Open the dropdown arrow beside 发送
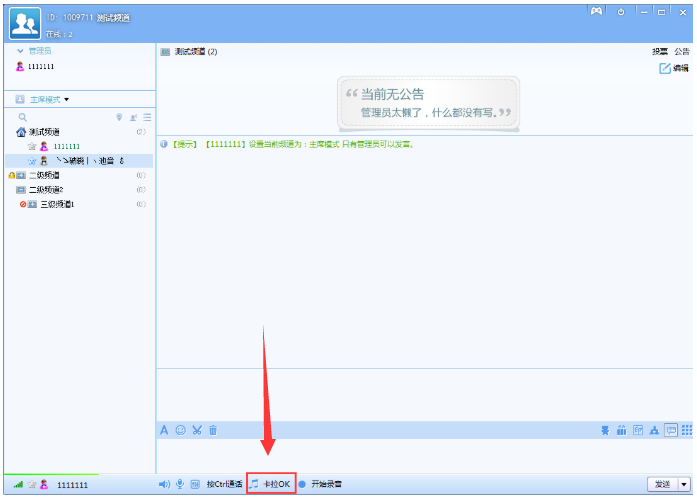 (683, 484)
